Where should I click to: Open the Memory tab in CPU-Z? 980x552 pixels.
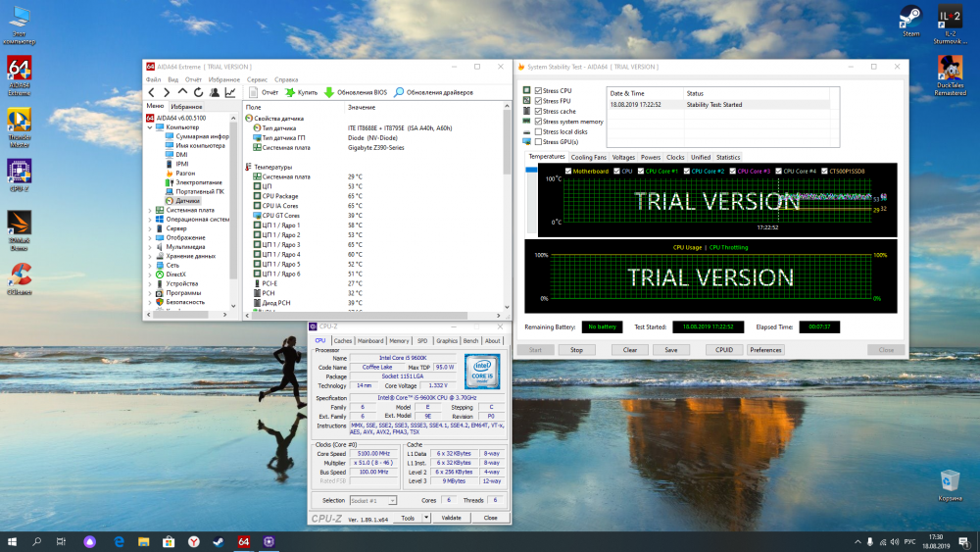tap(399, 341)
